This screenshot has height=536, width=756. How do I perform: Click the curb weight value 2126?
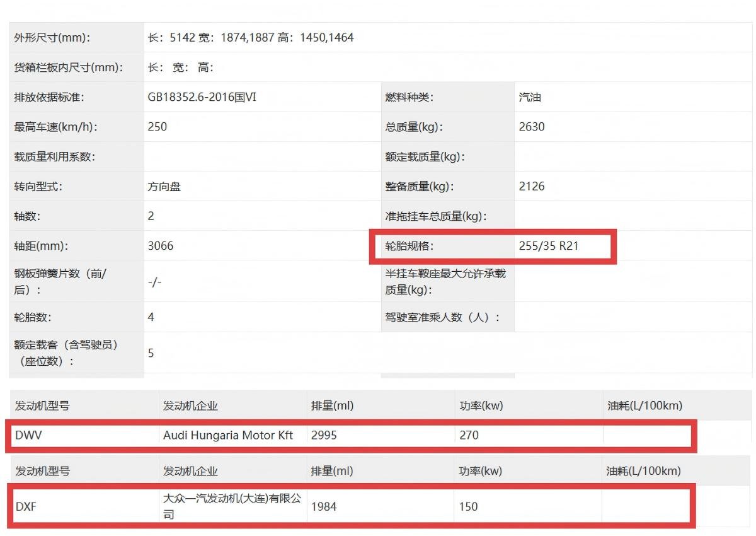[x=533, y=186]
